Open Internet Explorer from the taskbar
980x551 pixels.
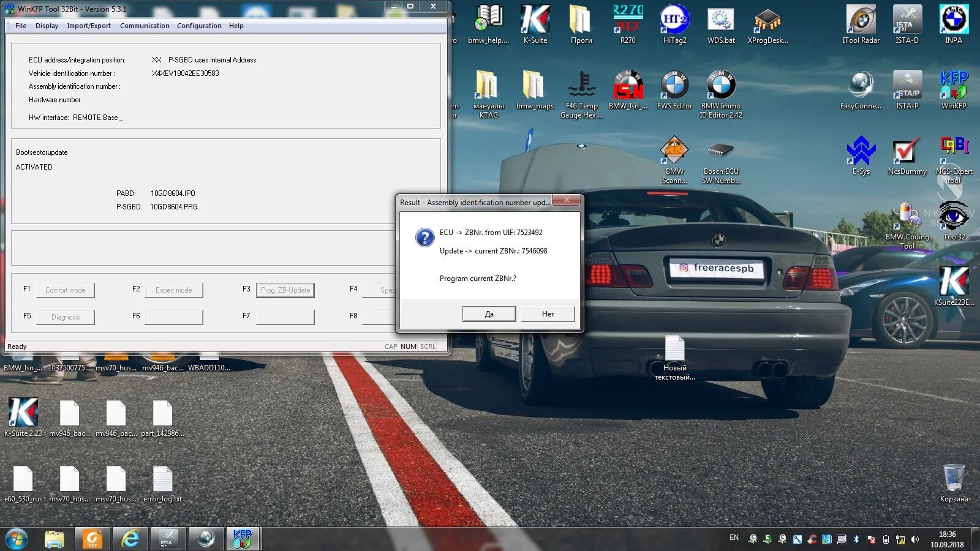coord(130,539)
